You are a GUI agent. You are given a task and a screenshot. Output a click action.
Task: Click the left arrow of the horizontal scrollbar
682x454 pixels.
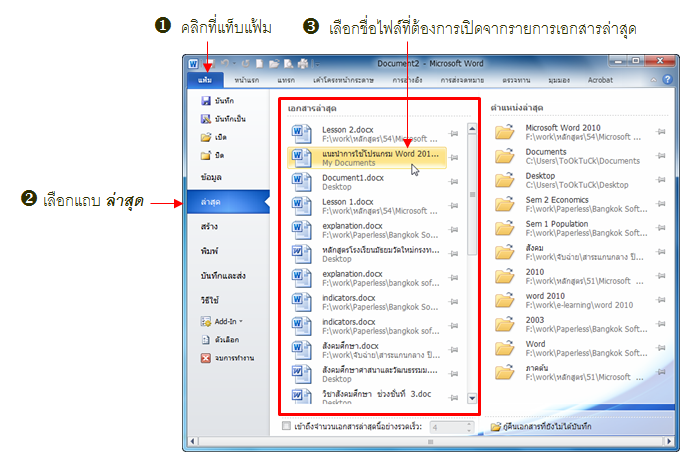193,441
